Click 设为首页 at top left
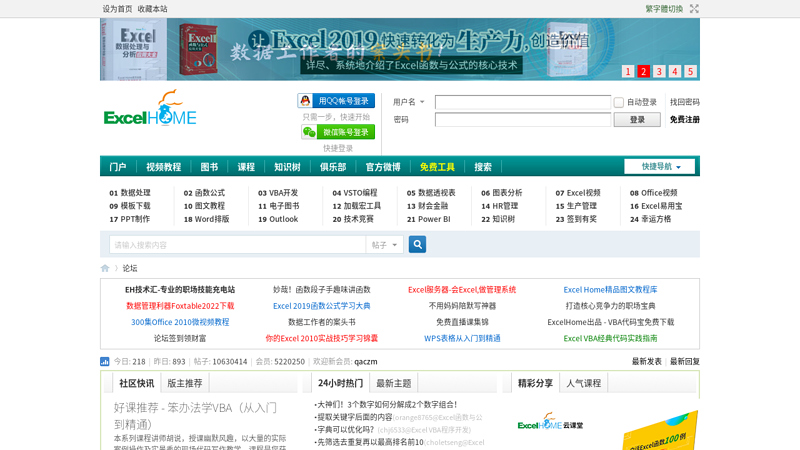Image resolution: width=800 pixels, height=450 pixels. [x=117, y=9]
